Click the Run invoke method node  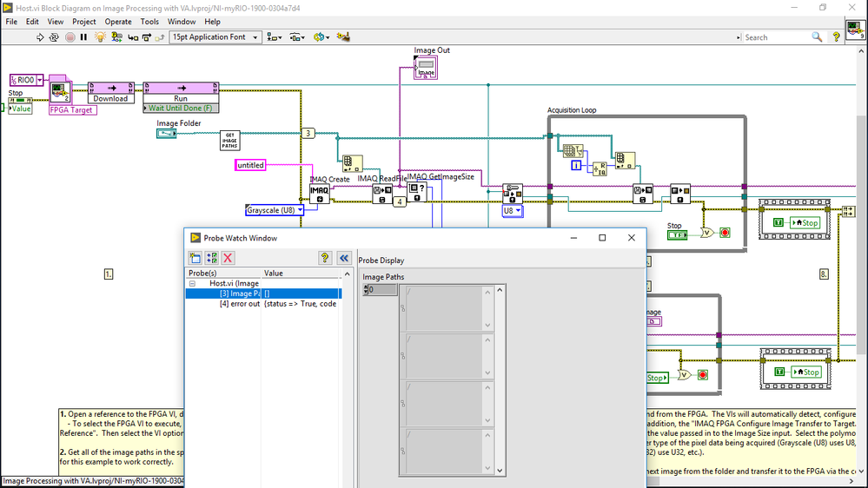tap(181, 93)
